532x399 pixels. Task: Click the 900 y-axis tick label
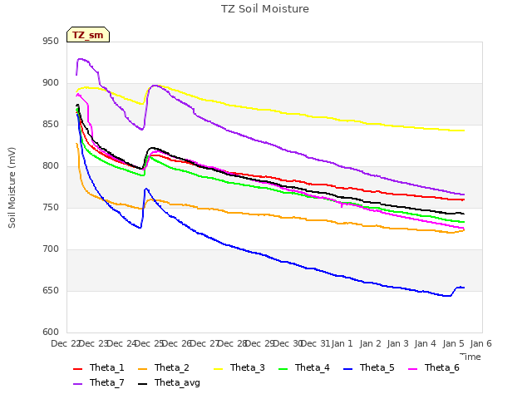point(51,83)
